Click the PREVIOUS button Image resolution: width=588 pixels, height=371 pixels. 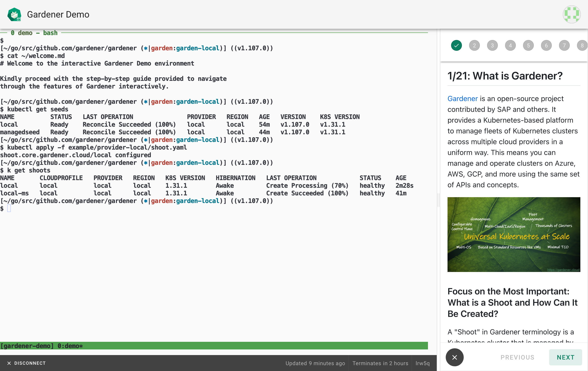[517, 357]
